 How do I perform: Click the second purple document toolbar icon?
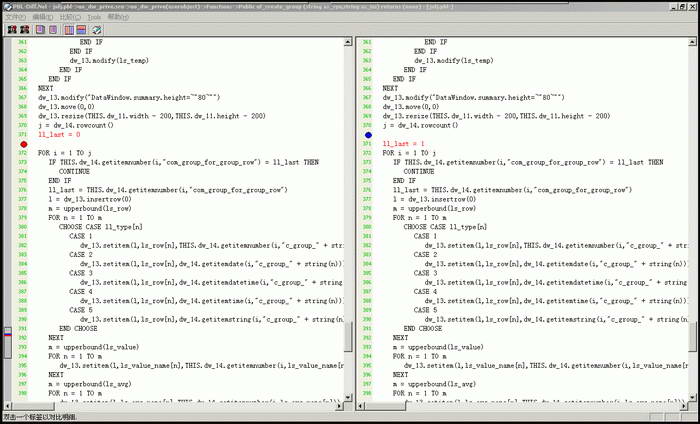point(53,30)
